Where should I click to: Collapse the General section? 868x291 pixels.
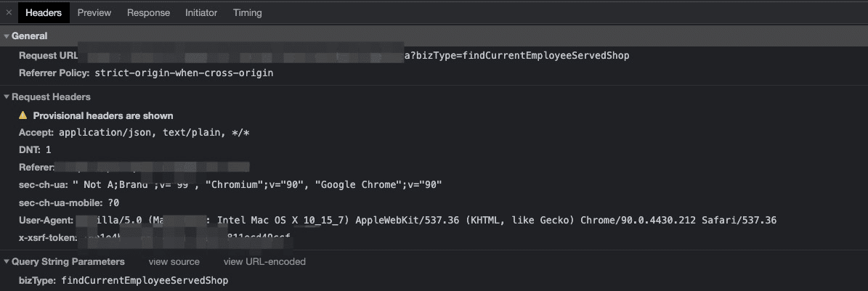point(29,36)
